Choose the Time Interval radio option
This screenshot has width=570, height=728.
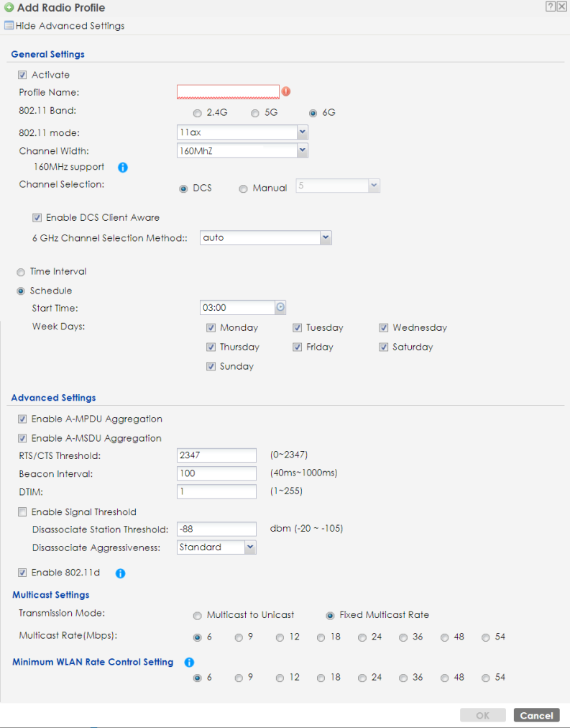[x=21, y=272]
